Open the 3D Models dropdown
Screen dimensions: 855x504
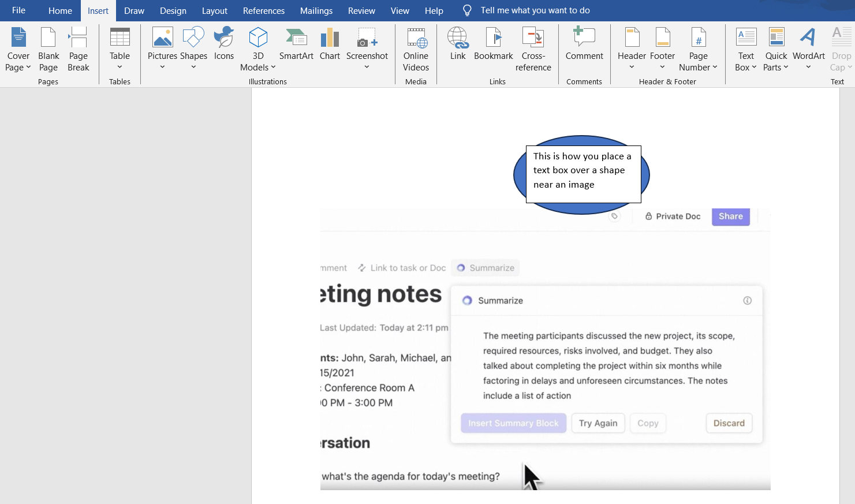[x=258, y=50]
